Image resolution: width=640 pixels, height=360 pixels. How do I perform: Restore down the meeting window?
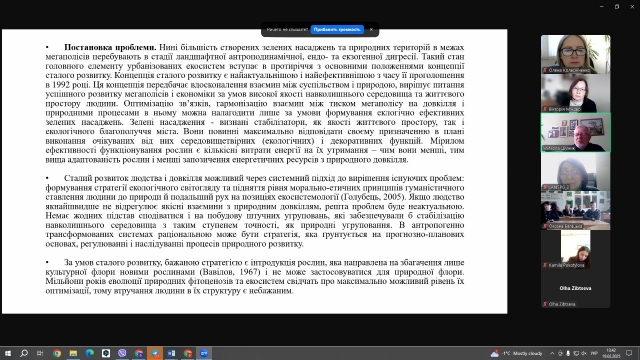617,7
